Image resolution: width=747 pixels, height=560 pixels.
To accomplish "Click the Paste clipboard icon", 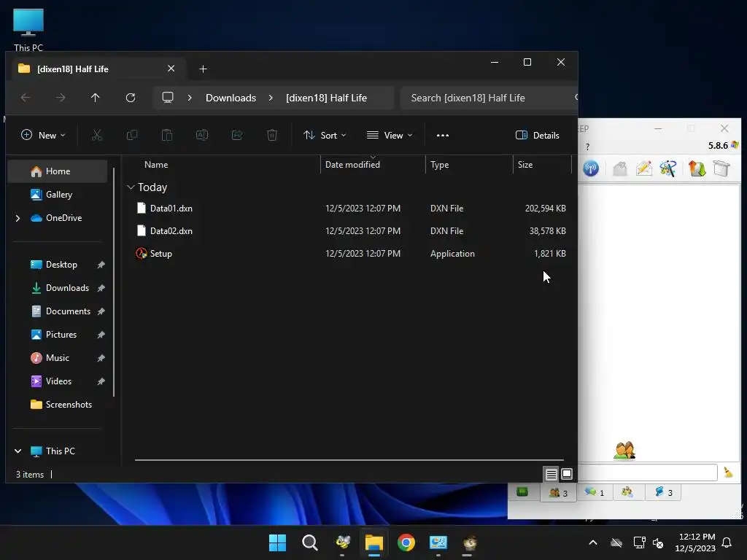I will (167, 135).
